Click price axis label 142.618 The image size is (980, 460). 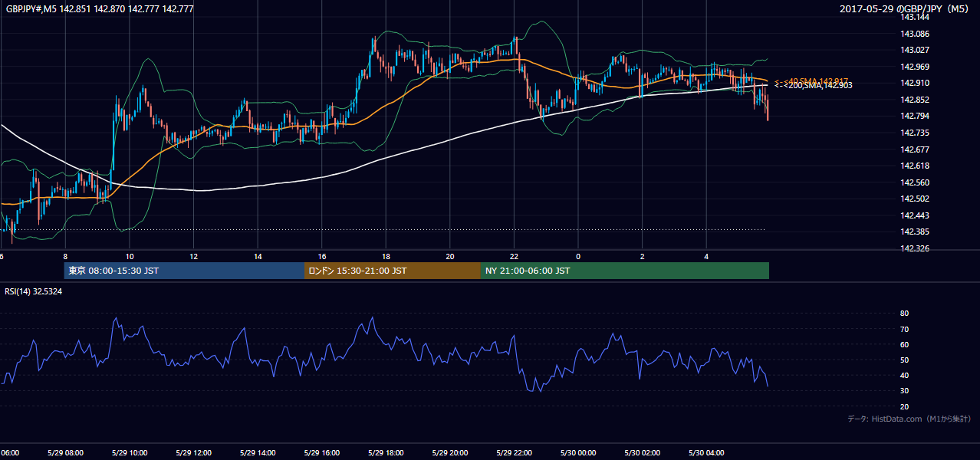tap(914, 166)
